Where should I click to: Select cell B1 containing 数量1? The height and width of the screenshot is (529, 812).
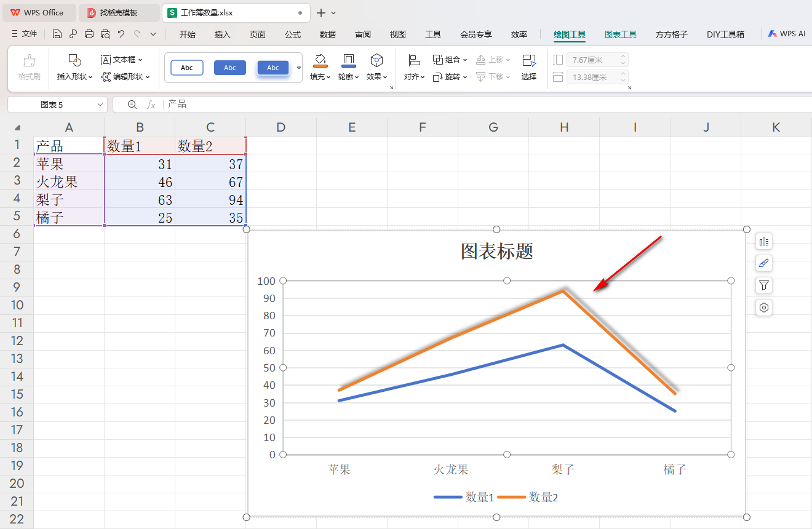(140, 146)
